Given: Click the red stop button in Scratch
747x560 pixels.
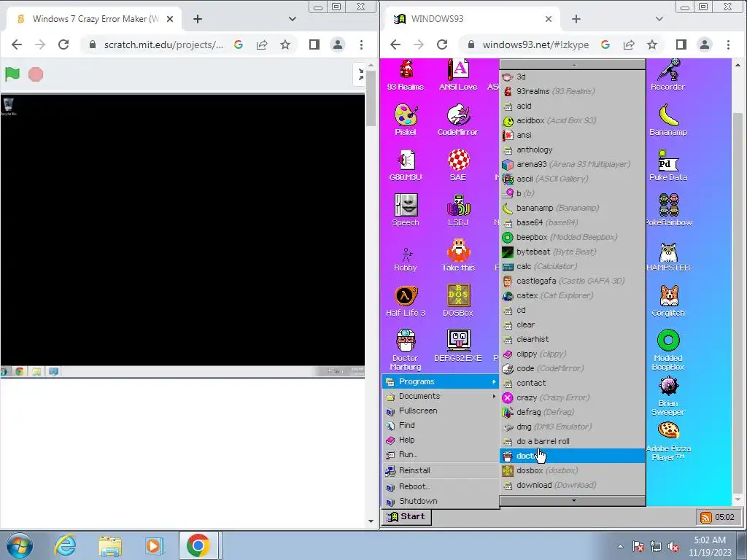Looking at the screenshot, I should (x=36, y=74).
